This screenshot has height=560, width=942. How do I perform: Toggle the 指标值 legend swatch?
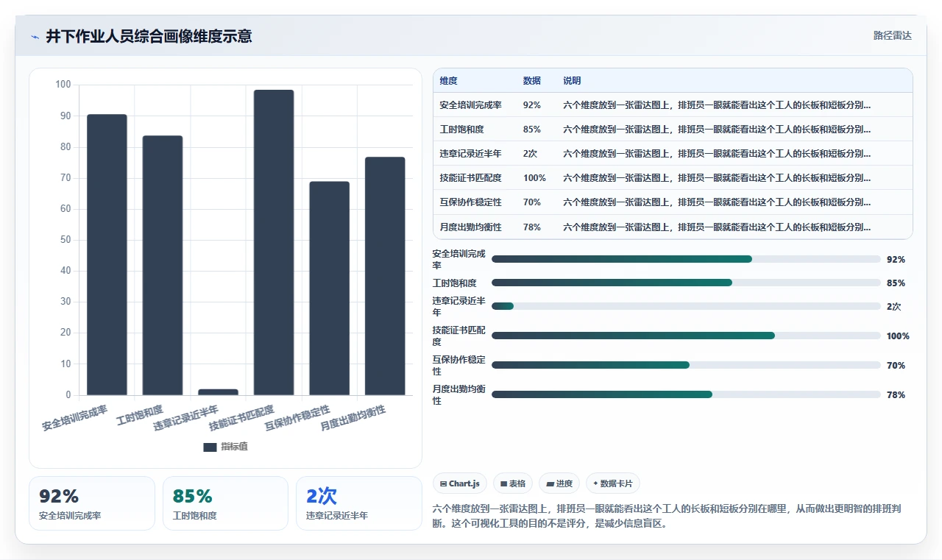pos(210,447)
